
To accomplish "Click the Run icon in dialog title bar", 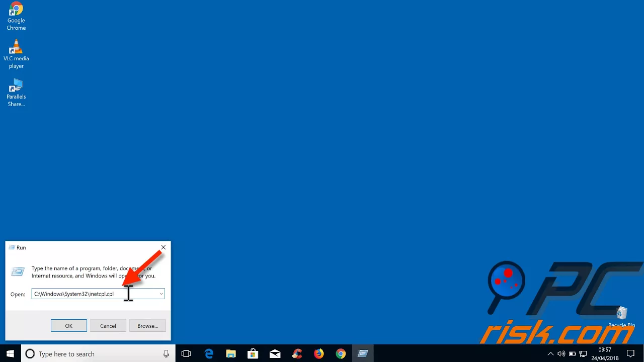I will point(12,247).
